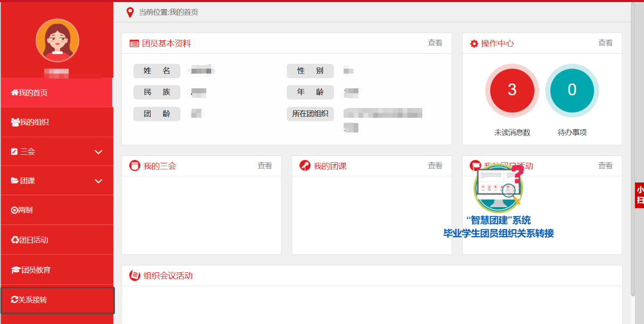Image resolution: width=644 pixels, height=324 pixels.
Task: Go to 两制 sidebar item
Action: point(22,210)
